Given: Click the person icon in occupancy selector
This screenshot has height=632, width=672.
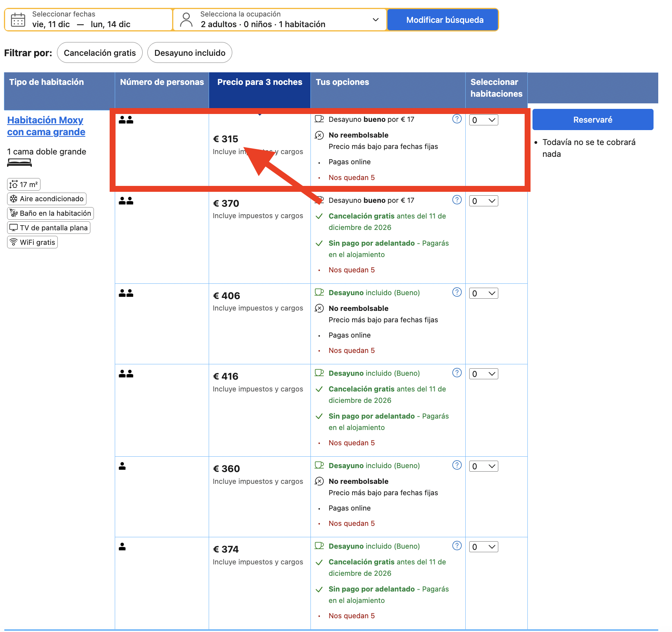Looking at the screenshot, I should (x=186, y=20).
